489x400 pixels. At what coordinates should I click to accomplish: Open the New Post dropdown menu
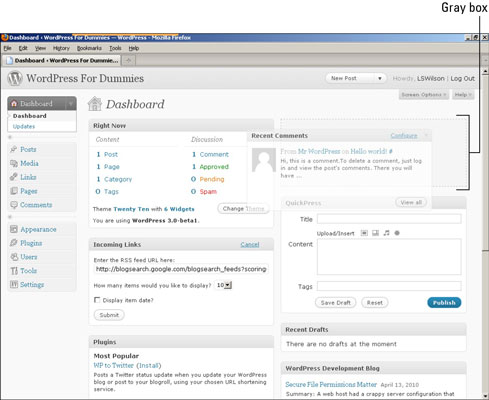(x=356, y=78)
